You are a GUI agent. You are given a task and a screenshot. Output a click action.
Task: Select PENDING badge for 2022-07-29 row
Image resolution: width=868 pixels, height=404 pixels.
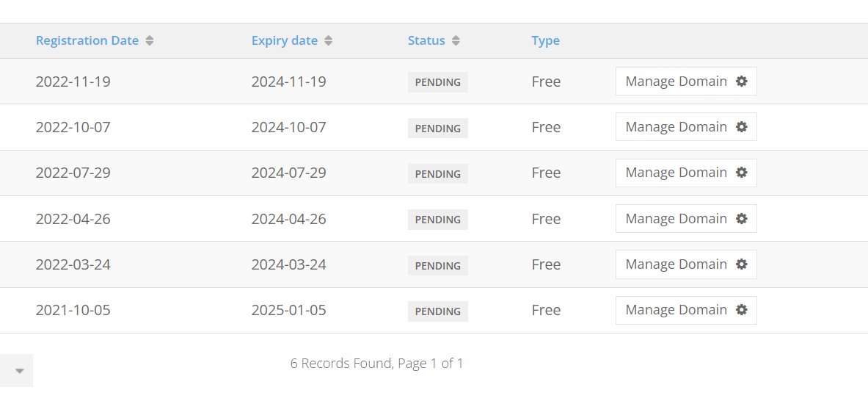(x=438, y=173)
